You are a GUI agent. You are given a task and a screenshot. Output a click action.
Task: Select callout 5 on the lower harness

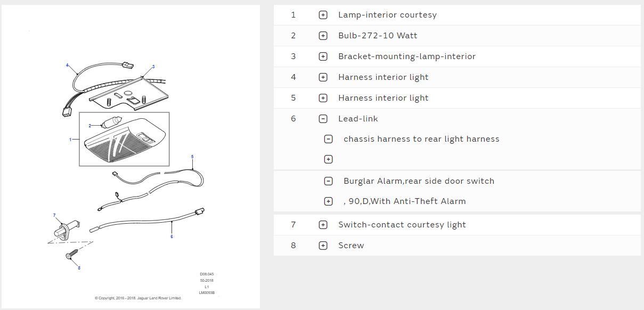192,157
